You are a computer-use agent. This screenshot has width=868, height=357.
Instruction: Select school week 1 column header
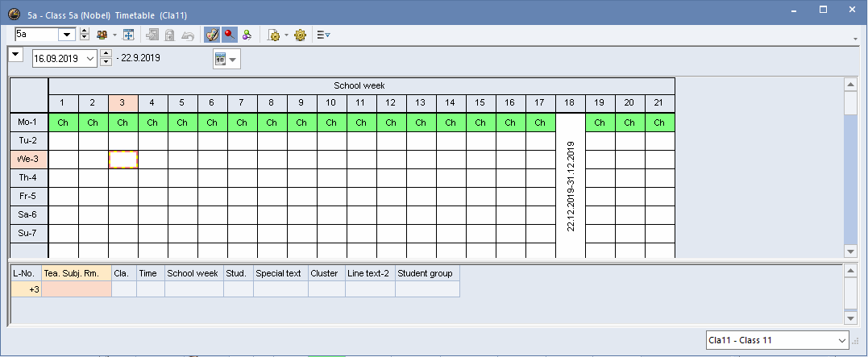[63, 103]
